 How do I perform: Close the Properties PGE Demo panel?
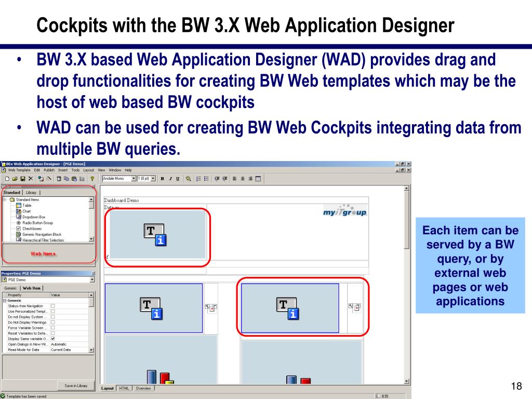(x=93, y=273)
